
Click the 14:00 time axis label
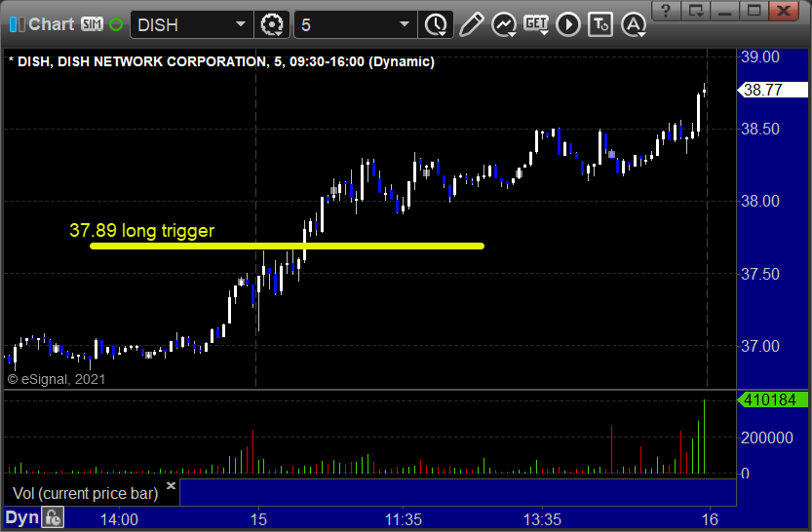coord(119,519)
